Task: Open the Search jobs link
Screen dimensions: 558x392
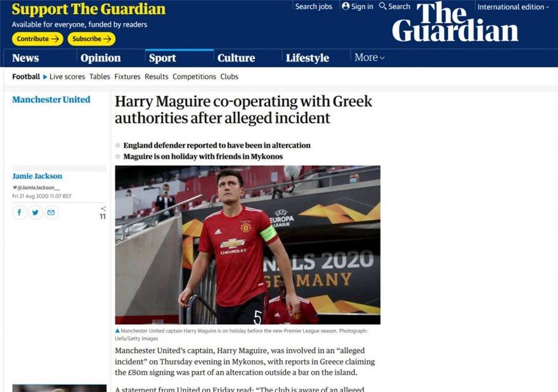Action: [x=313, y=6]
